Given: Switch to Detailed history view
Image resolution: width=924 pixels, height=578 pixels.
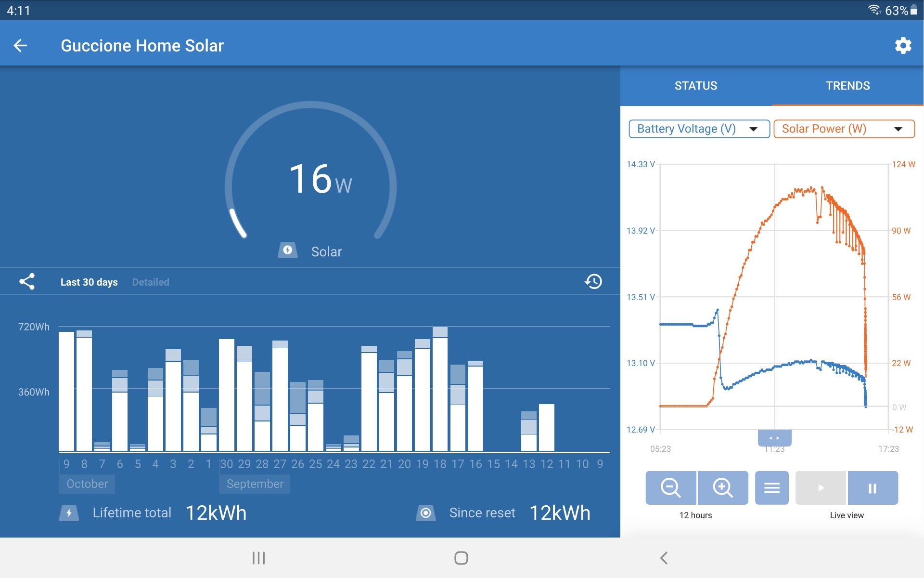Looking at the screenshot, I should click(x=151, y=282).
